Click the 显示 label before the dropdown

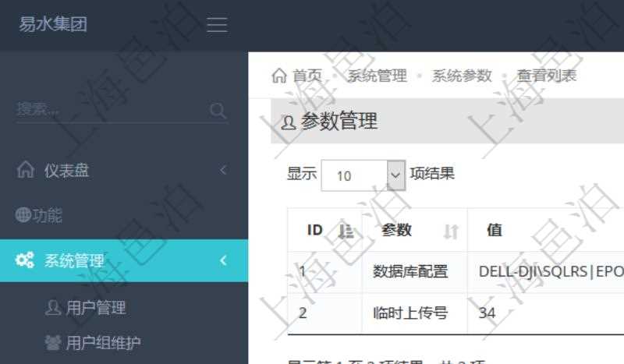point(302,174)
